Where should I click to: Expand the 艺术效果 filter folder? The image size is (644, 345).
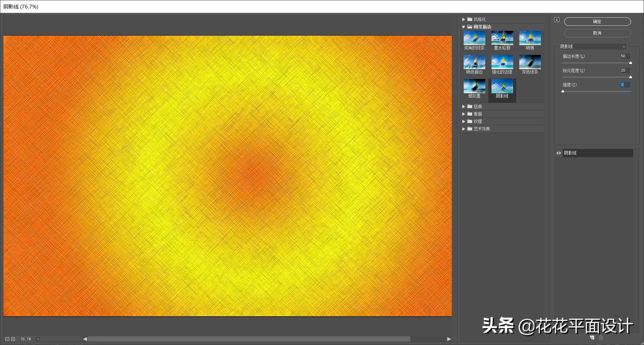[x=464, y=129]
